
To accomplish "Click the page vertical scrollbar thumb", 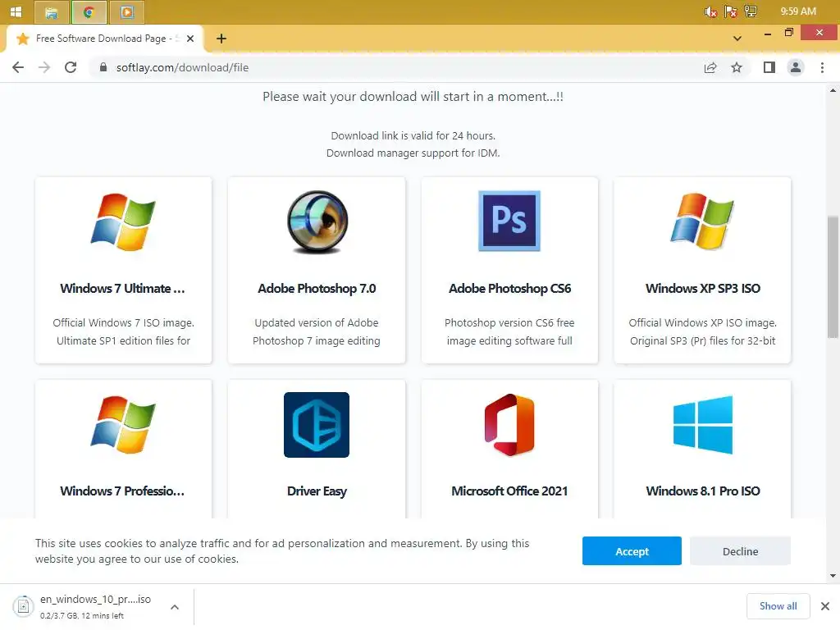I will coord(833,277).
